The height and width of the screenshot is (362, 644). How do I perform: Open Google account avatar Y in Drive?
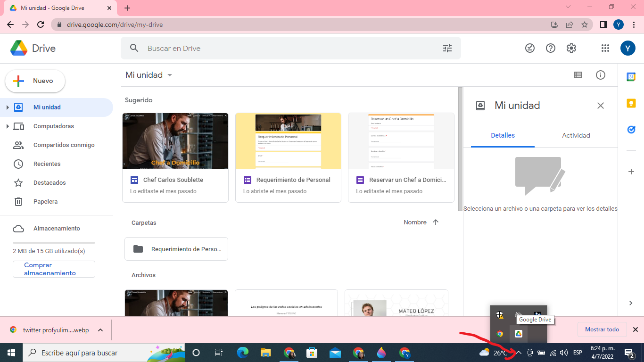[627, 48]
